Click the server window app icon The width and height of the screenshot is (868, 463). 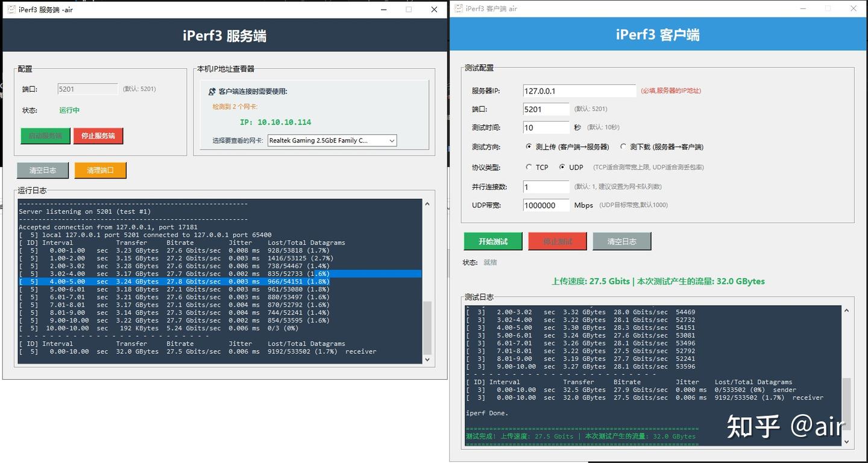point(11,10)
